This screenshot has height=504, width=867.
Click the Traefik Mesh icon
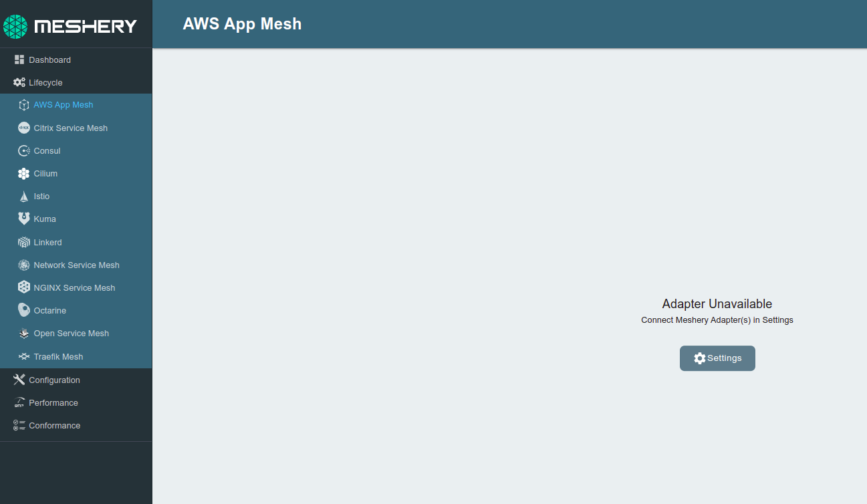[23, 356]
